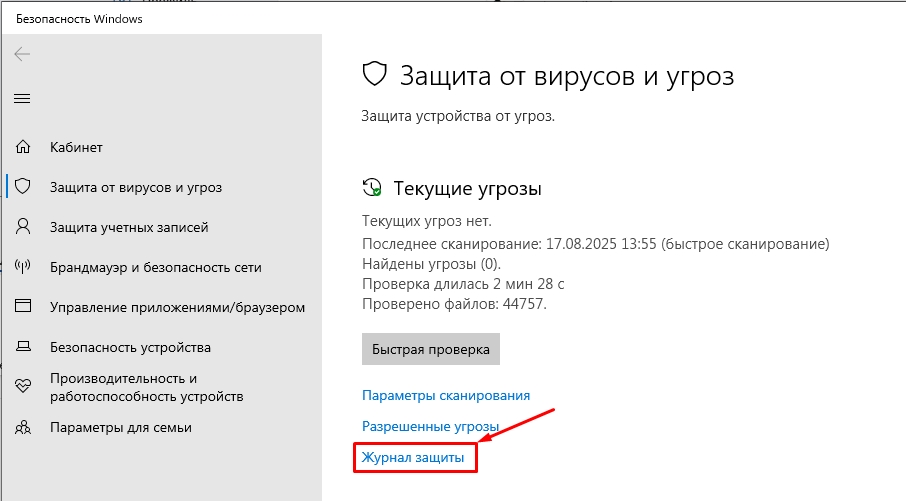Open Параметры для семьи
This screenshot has height=501, width=906.
(x=120, y=428)
